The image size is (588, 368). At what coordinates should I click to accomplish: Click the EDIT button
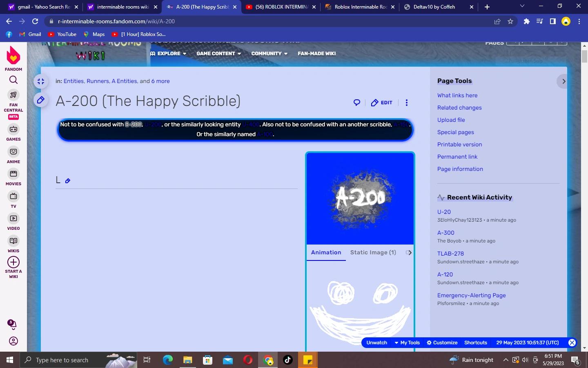(382, 103)
